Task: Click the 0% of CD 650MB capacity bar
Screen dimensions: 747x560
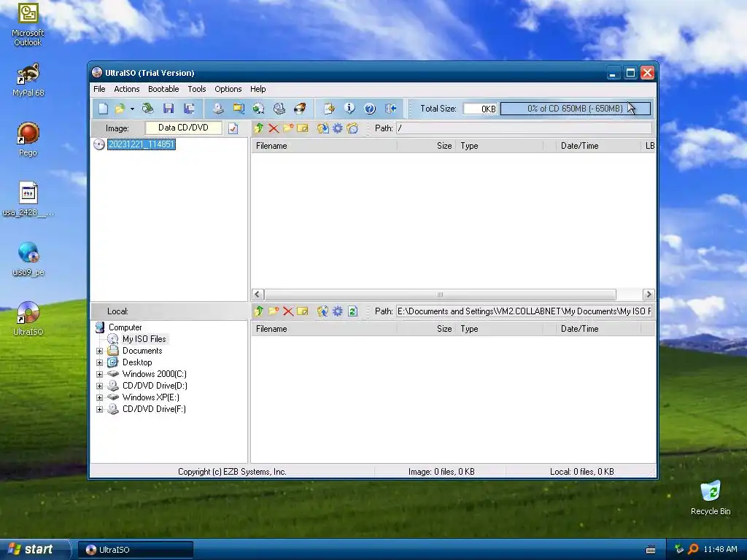Action: click(575, 109)
